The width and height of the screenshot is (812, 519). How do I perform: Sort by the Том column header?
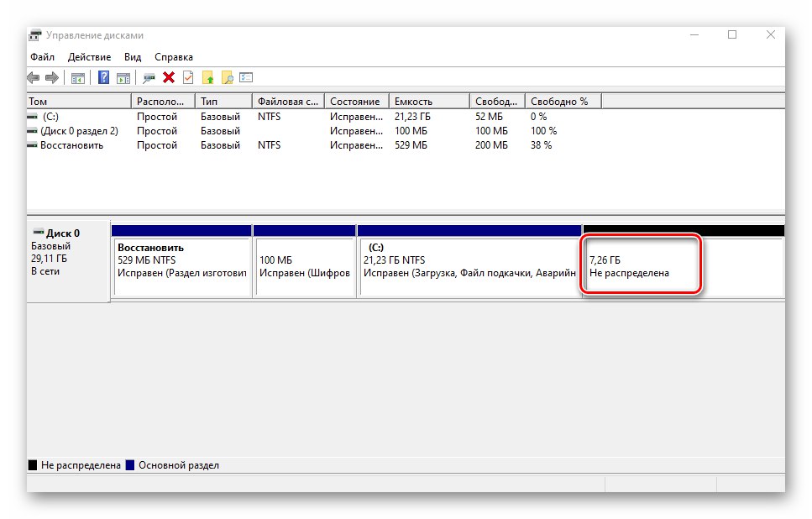tap(79, 102)
